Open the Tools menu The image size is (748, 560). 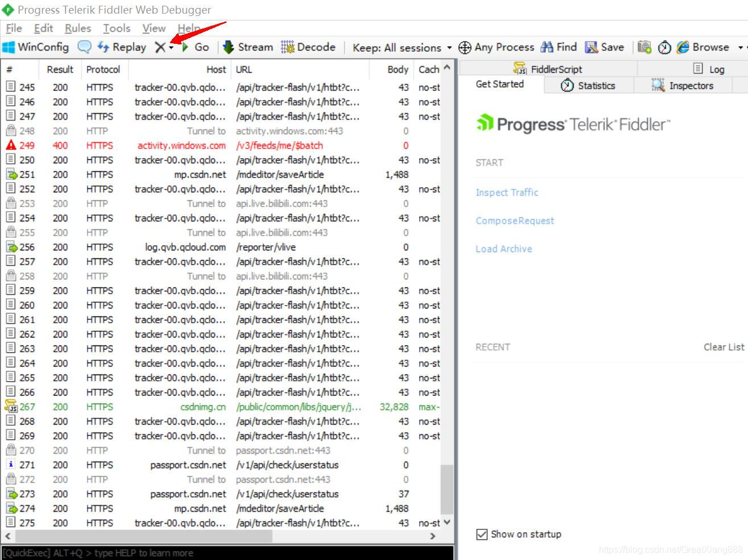(117, 28)
